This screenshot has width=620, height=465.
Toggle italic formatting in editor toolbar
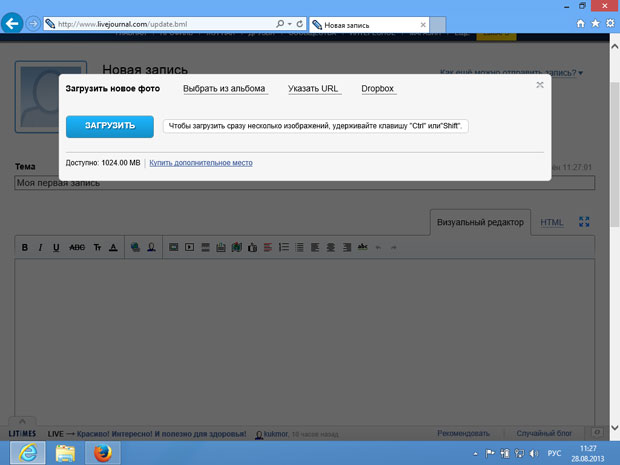tap(41, 247)
